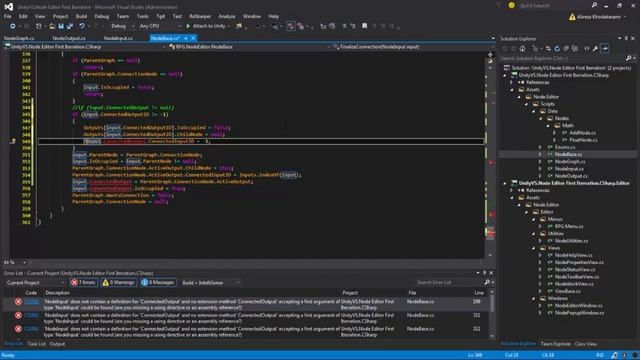Click the Refresh icon in Solution Explorer

pos(557,49)
